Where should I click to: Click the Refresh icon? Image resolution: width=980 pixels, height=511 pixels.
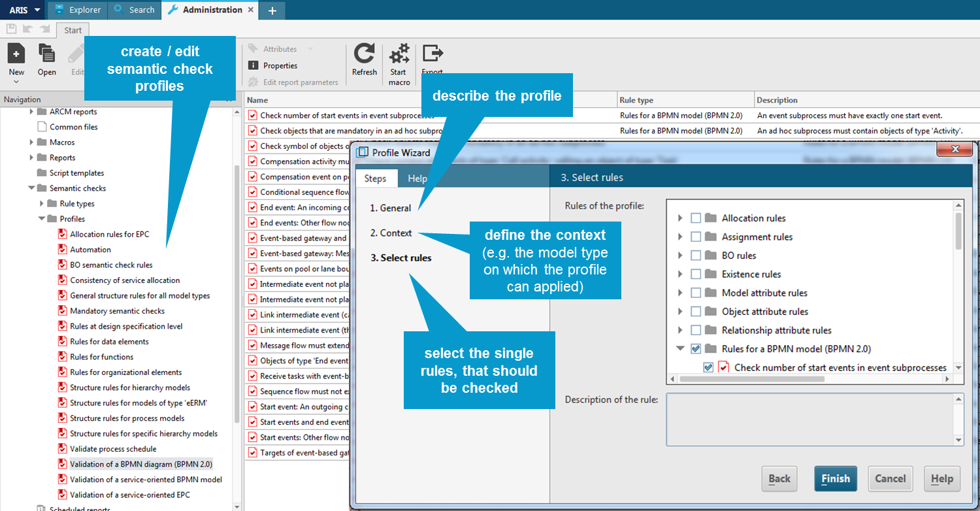(365, 54)
